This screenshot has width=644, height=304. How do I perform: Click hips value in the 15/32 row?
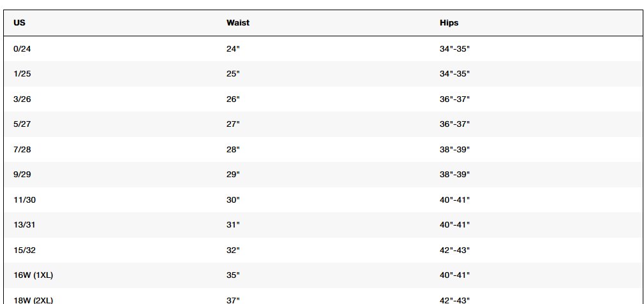pos(454,250)
